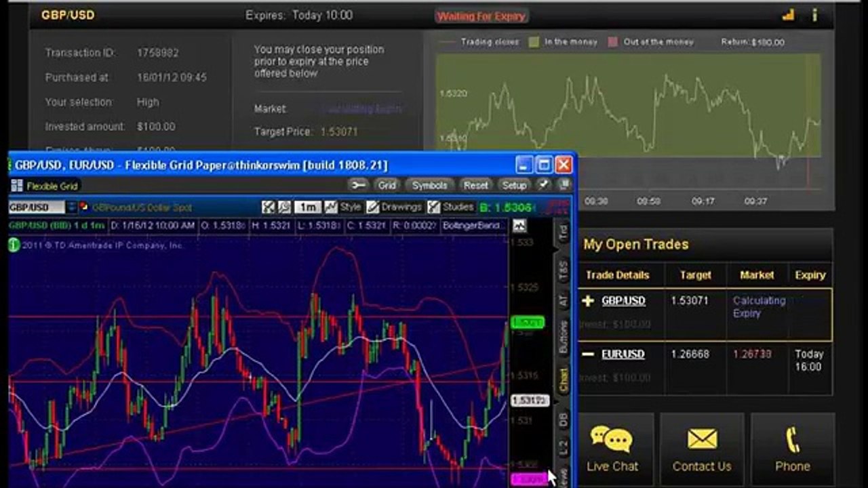Click the GBP/USD symbol input field
This screenshot has width=868, height=488.
point(37,207)
